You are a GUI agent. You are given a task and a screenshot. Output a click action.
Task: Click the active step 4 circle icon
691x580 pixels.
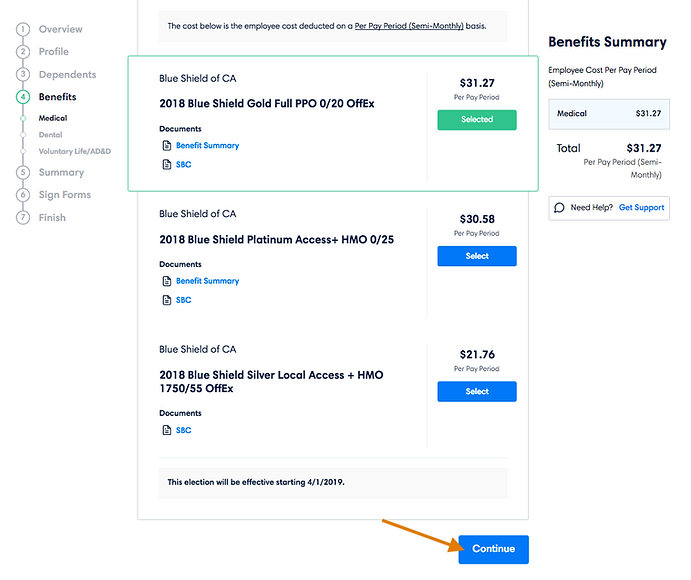[23, 97]
